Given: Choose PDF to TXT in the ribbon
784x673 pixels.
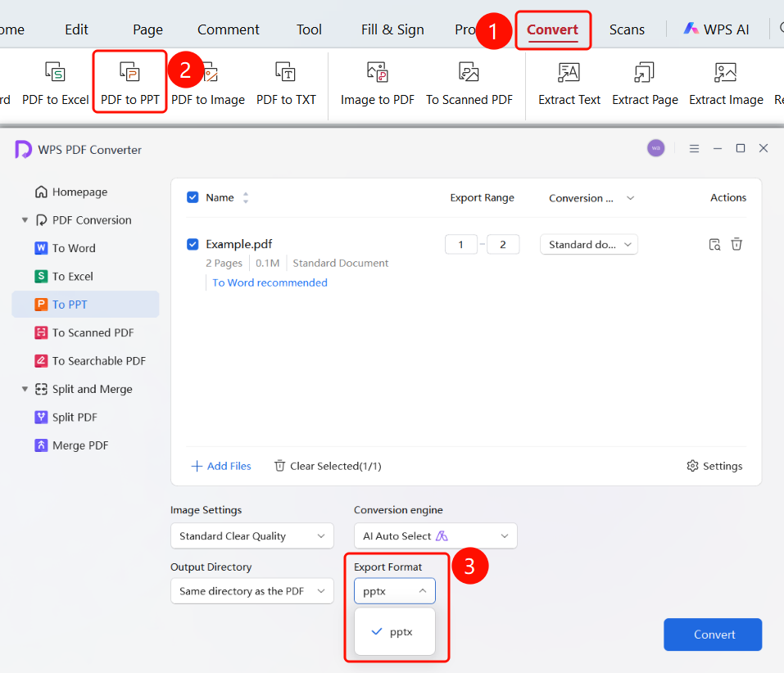Looking at the screenshot, I should pos(286,84).
